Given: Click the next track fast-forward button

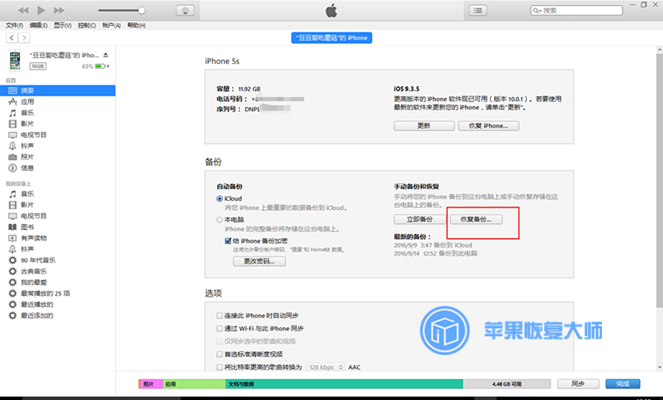Looking at the screenshot, I should [59, 10].
